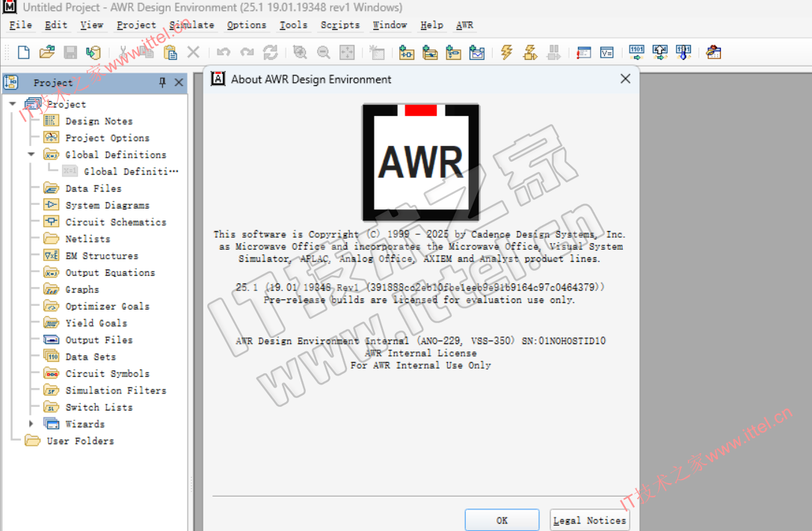Click the zoom out magnifier icon
The image size is (812, 531).
tap(323, 52)
